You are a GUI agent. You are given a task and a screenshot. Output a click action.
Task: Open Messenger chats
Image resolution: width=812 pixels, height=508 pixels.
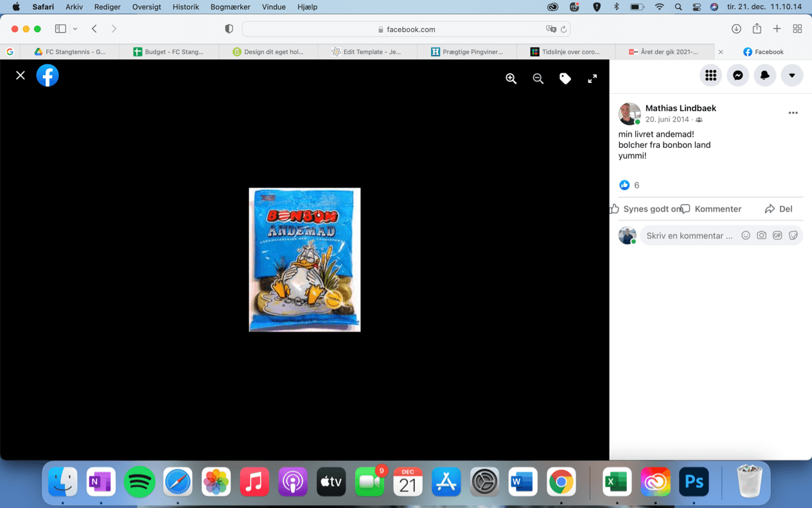pos(738,75)
